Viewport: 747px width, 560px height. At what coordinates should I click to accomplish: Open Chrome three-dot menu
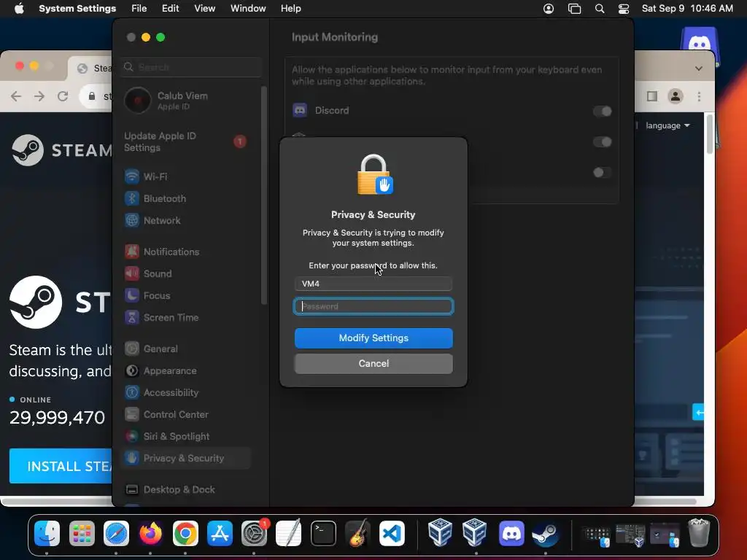pyautogui.click(x=699, y=96)
